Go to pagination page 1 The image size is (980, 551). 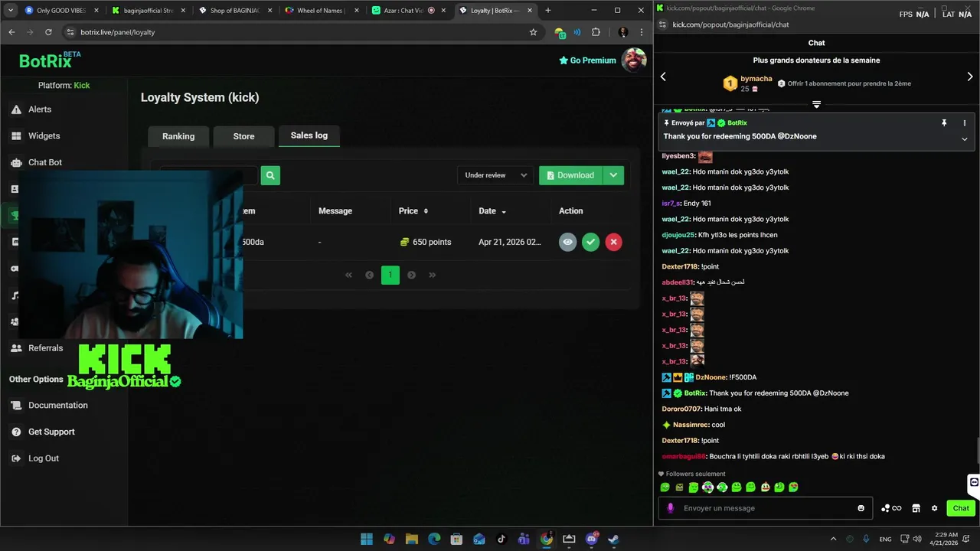click(390, 275)
